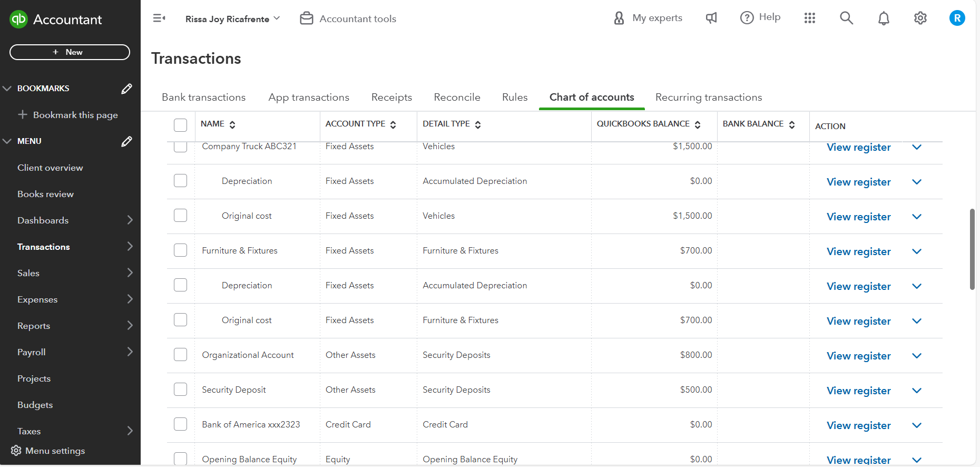Viewport: 980px width, 467px height.
Task: Sort by Account Type column arrows
Action: click(x=393, y=125)
